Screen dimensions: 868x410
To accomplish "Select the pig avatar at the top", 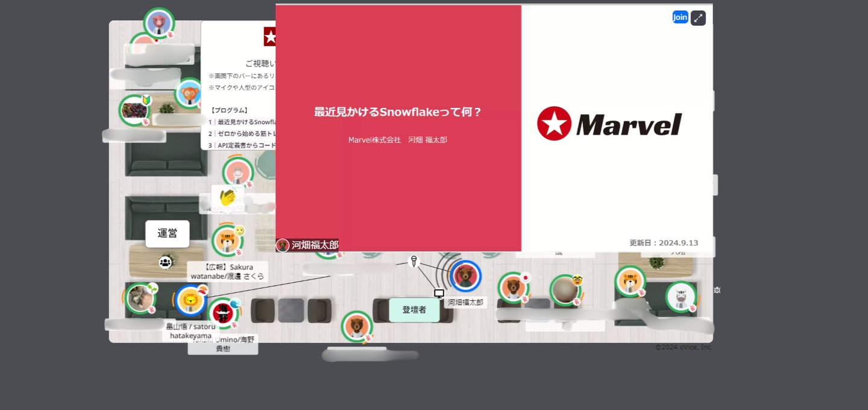I will pos(159,23).
